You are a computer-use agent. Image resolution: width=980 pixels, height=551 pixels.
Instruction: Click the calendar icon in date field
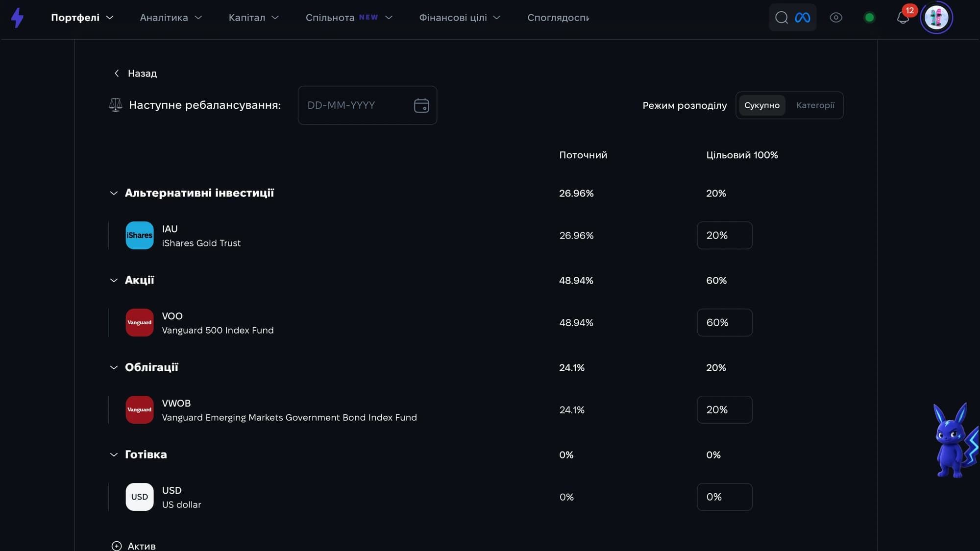tap(421, 105)
